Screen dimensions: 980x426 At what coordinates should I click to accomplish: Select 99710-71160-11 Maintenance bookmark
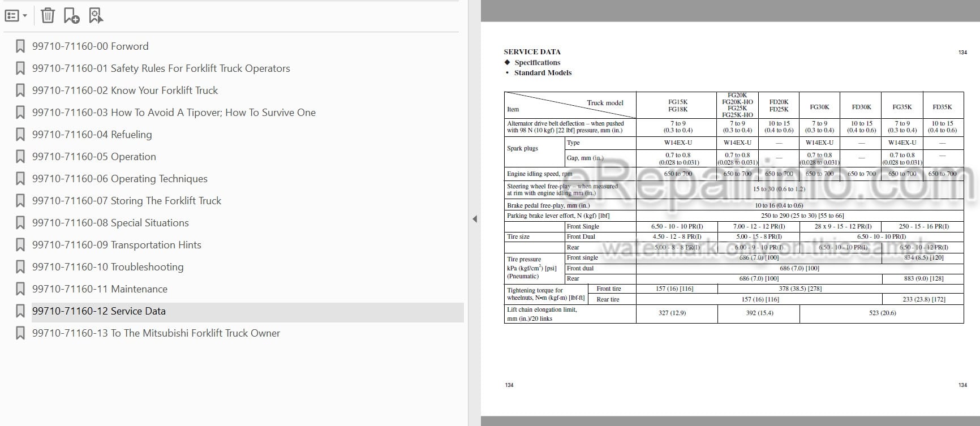100,289
